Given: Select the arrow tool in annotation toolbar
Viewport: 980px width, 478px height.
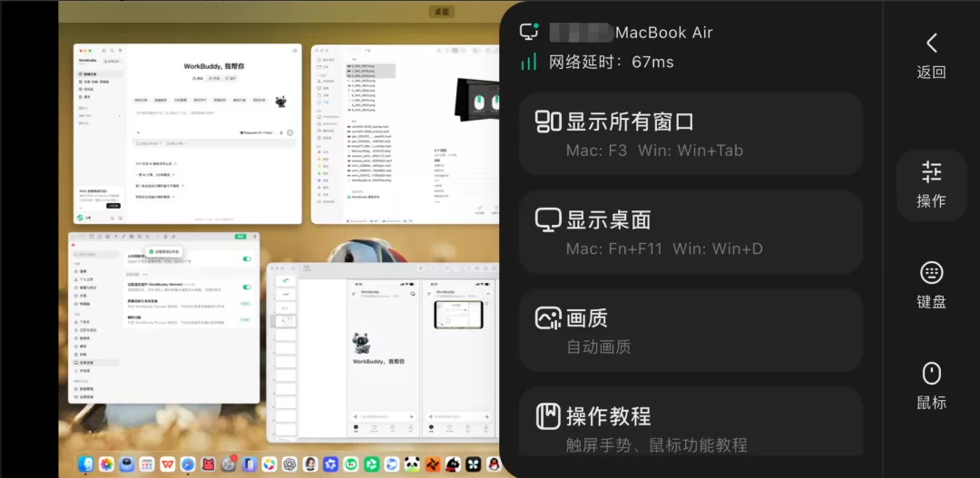Looking at the screenshot, I should point(115,236).
